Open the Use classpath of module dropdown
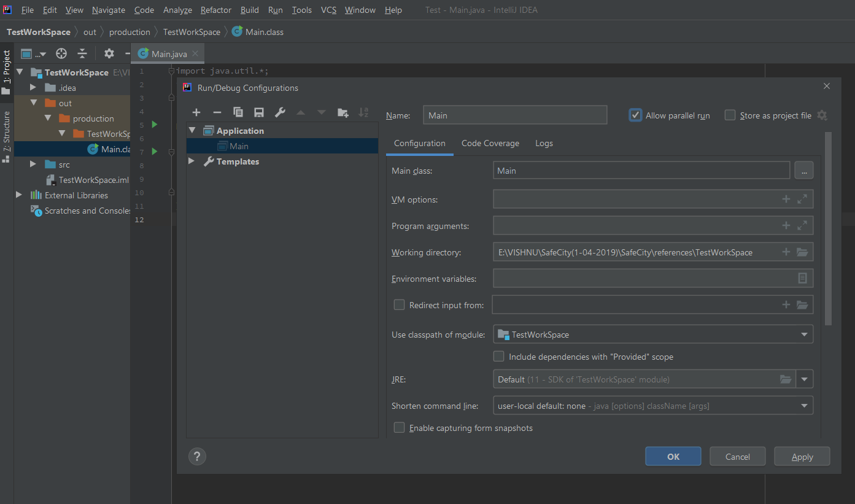The width and height of the screenshot is (855, 504). [653, 335]
